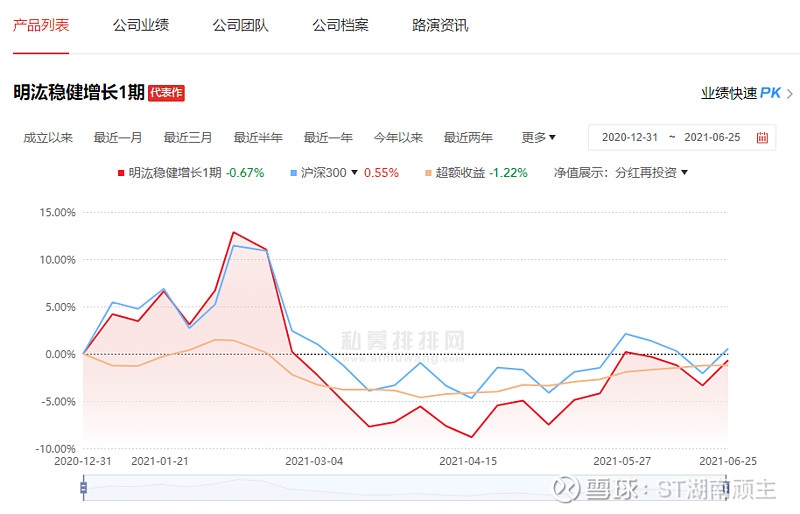The height and width of the screenshot is (514, 800).
Task: Select the 最近一年 time range
Action: 328,138
